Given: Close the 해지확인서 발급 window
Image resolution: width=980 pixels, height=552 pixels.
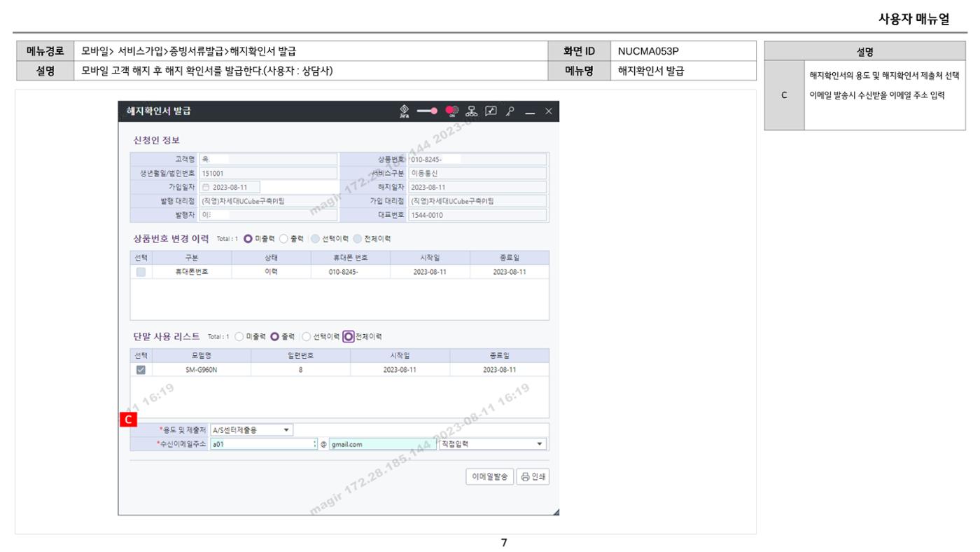Looking at the screenshot, I should tap(549, 111).
